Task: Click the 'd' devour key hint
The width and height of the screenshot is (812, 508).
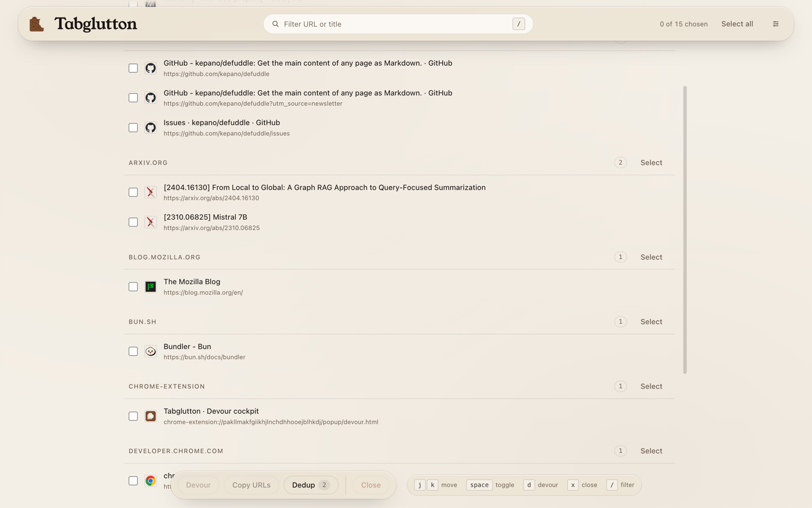Action: tap(529, 485)
